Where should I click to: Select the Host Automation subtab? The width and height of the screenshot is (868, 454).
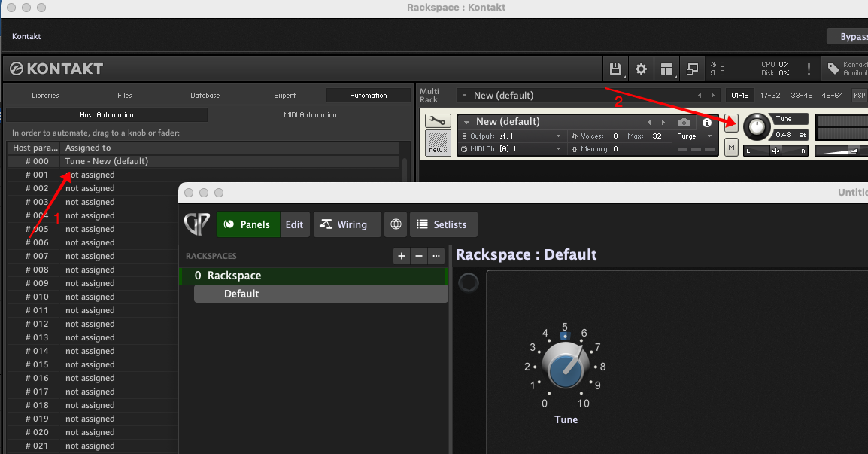106,114
